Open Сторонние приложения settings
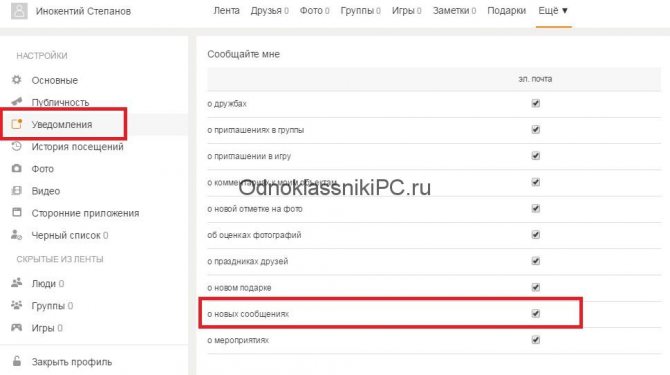The image size is (670, 375). click(x=85, y=213)
